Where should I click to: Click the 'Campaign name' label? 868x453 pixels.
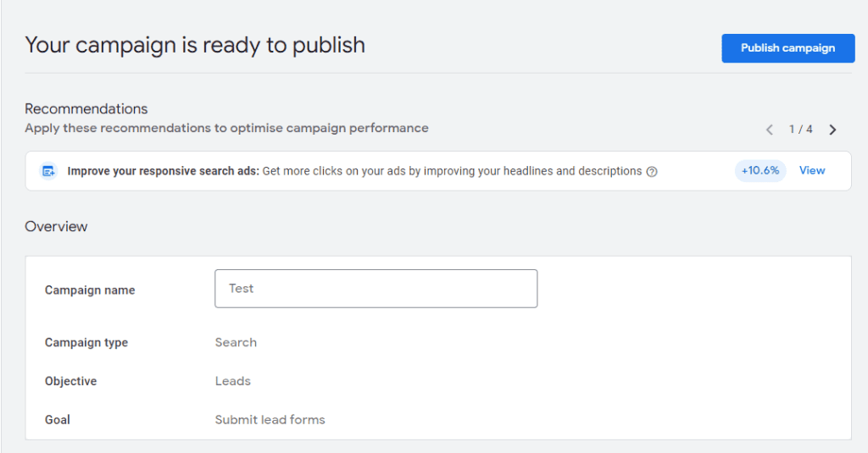[x=90, y=290]
